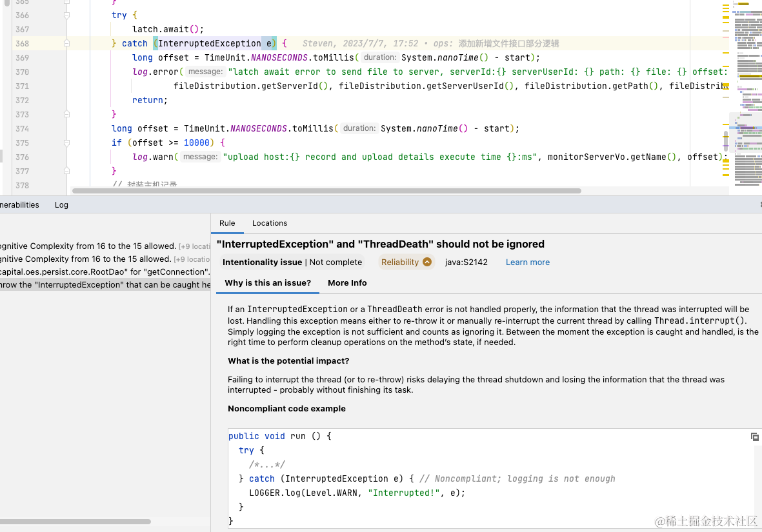Collapse the try block at line 366
Viewport: 762px width, 532px height.
coord(66,15)
